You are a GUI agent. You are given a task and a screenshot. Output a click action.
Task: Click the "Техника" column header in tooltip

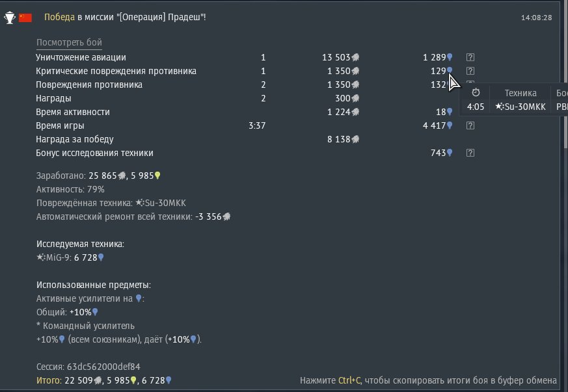pos(521,93)
